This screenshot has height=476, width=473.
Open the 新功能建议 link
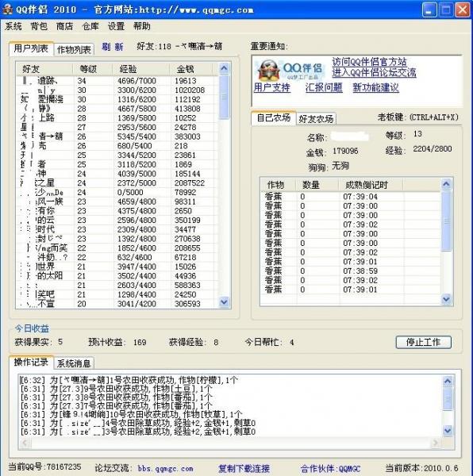375,88
